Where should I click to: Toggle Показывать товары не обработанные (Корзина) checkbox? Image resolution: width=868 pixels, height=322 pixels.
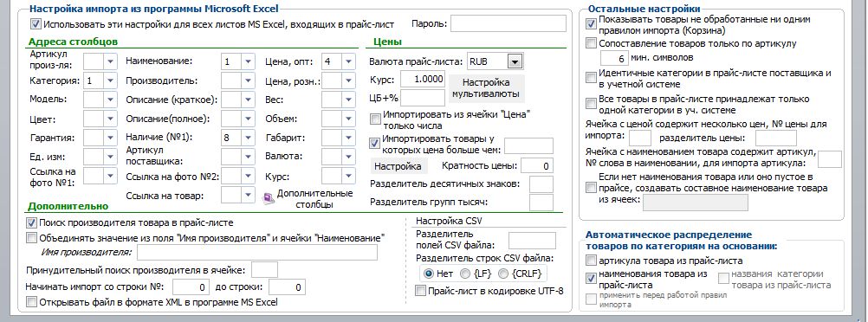[591, 23]
